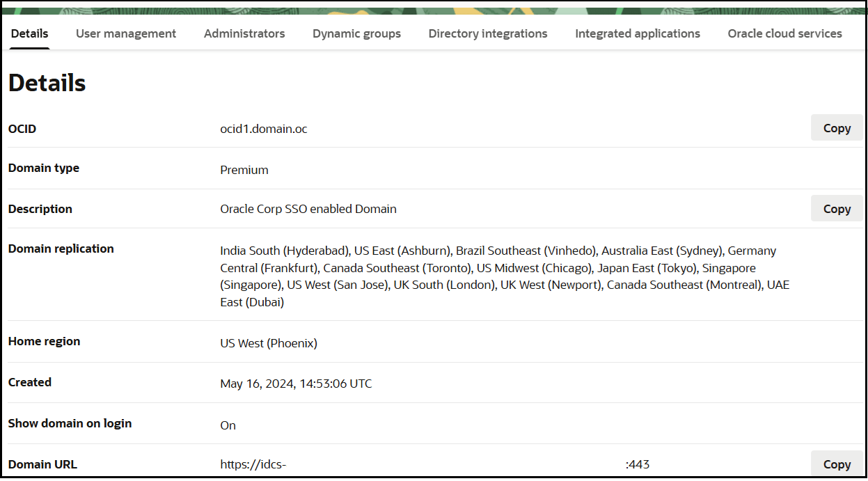Copy the Domain URL

[836, 464]
